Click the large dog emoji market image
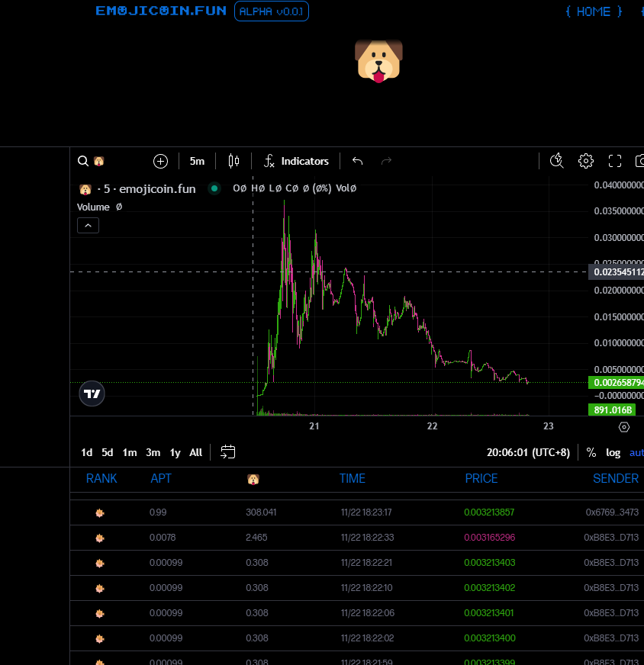 point(379,61)
